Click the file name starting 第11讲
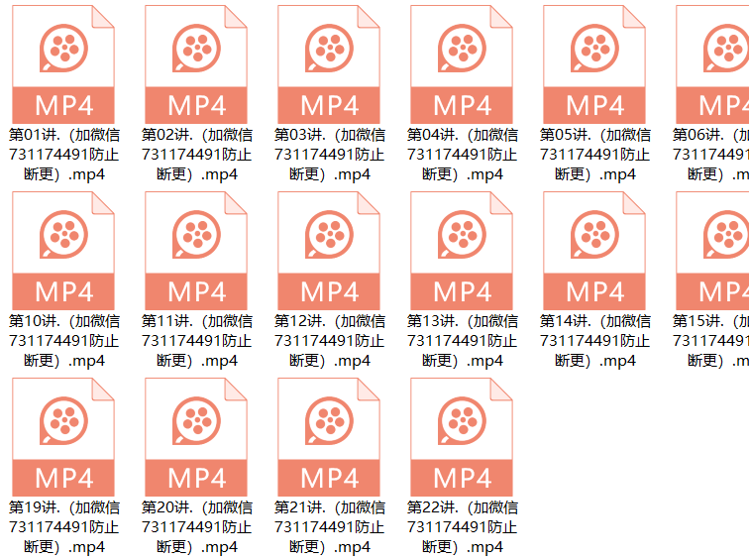 (197, 341)
